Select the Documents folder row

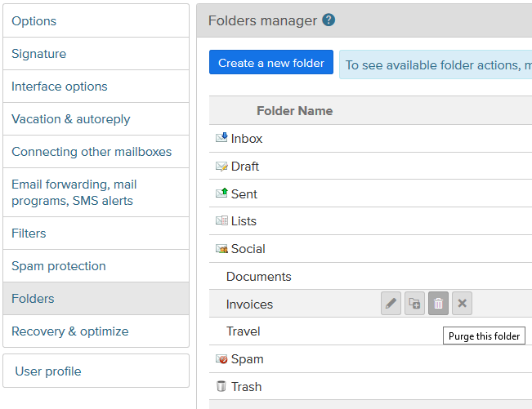coord(370,276)
